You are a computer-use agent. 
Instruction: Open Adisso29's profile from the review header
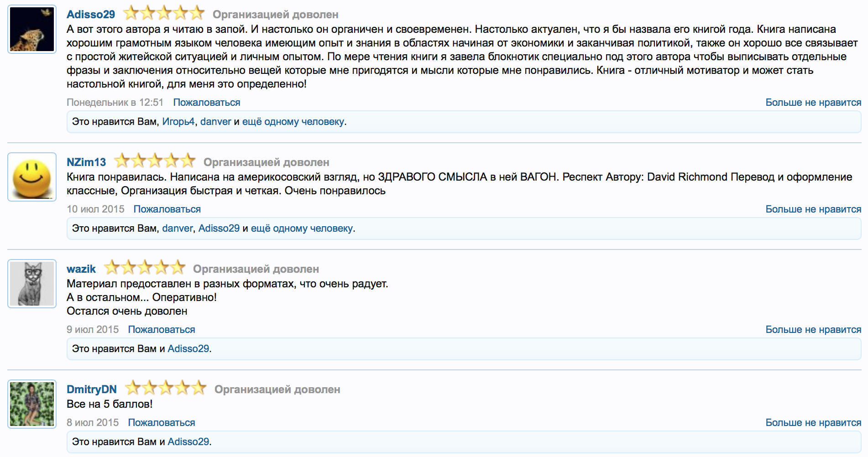(91, 13)
